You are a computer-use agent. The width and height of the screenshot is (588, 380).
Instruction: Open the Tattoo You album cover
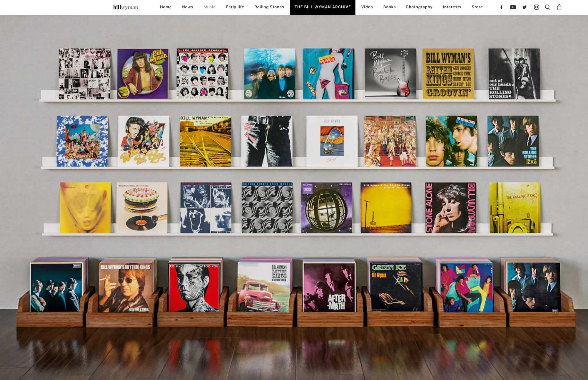coord(194,288)
